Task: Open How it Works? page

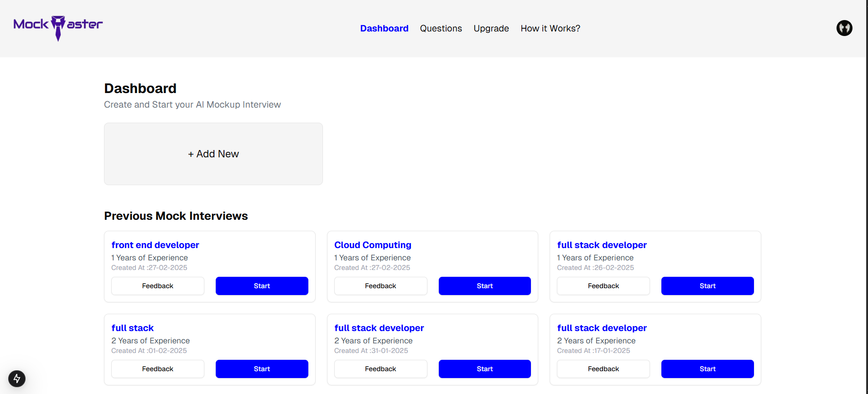Action: pos(550,28)
